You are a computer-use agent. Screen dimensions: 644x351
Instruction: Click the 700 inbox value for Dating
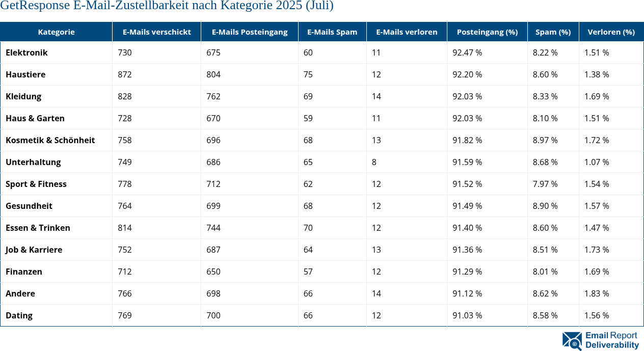pyautogui.click(x=213, y=315)
